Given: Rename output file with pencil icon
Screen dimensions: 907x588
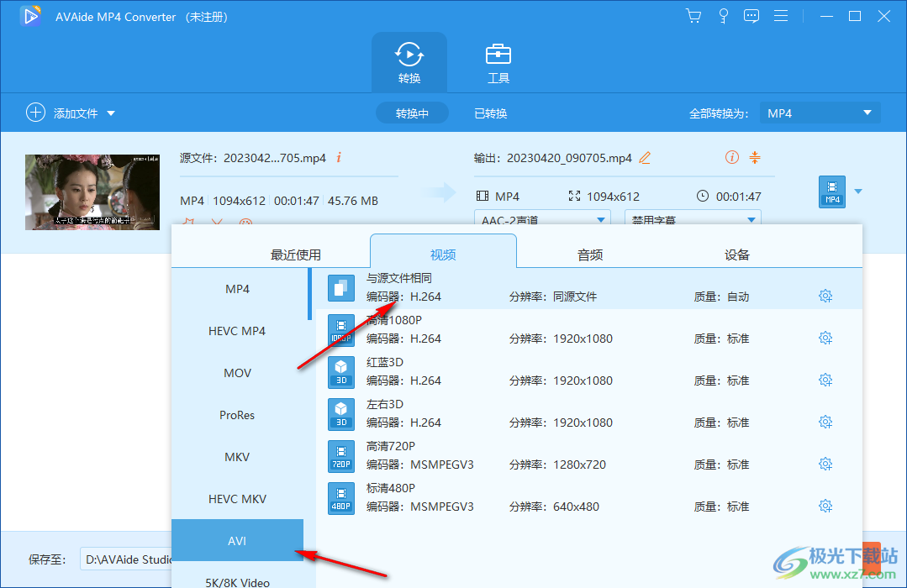Looking at the screenshot, I should [x=645, y=157].
